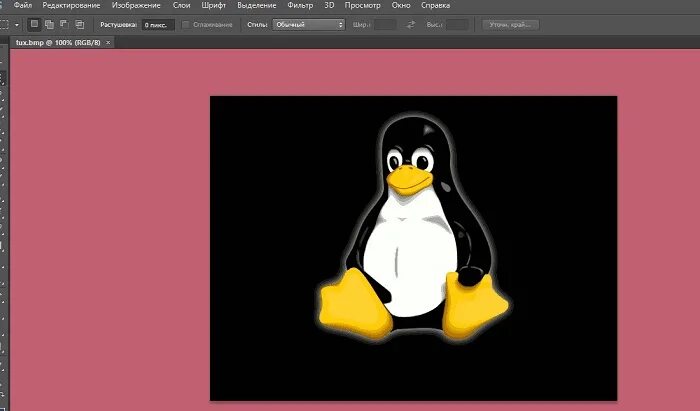Select the Subtract from selection mode icon

pyautogui.click(x=64, y=25)
